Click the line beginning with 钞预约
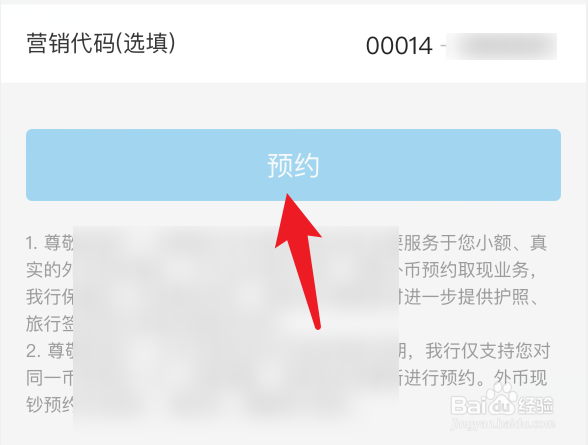The image size is (588, 445). (50, 405)
